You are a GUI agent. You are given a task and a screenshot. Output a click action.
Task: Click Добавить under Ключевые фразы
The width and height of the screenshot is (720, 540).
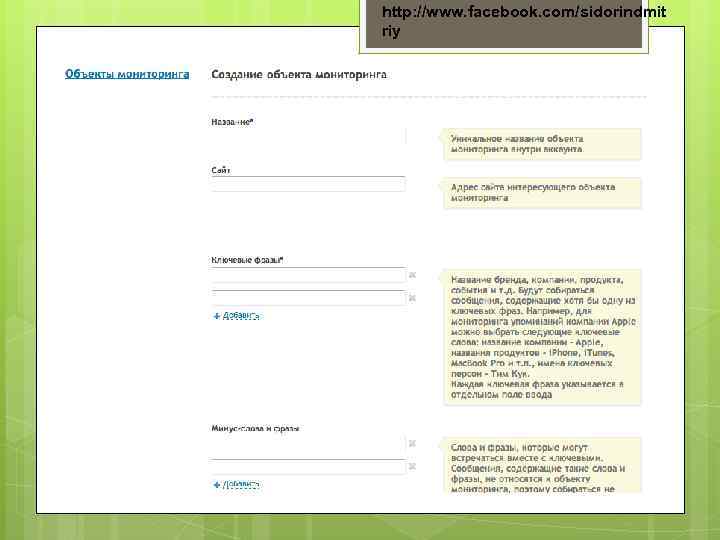click(241, 316)
